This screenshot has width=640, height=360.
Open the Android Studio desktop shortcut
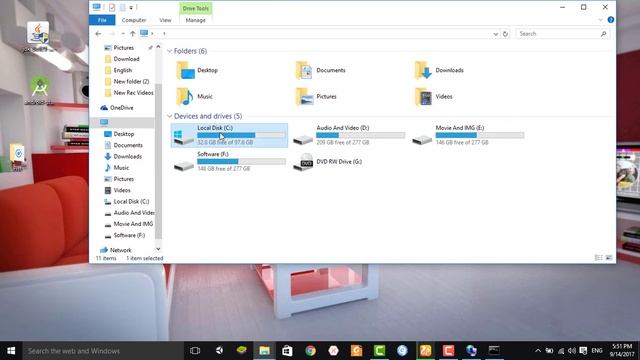[x=39, y=91]
